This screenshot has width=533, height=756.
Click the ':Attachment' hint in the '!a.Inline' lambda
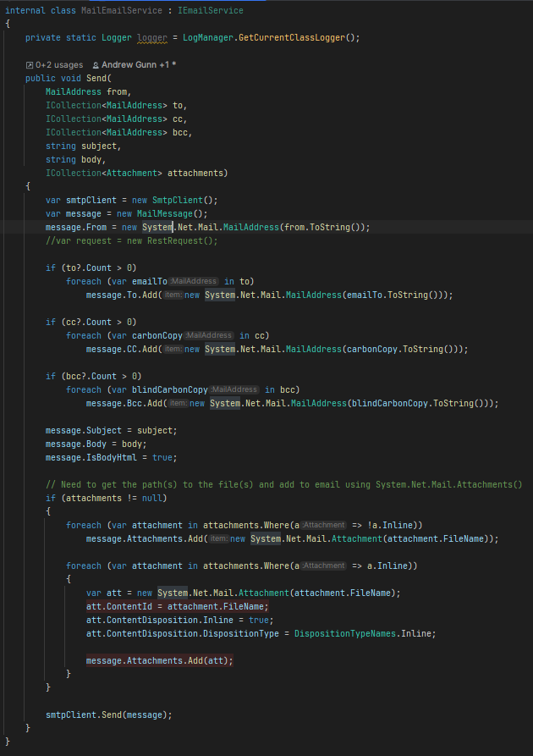[x=323, y=525]
